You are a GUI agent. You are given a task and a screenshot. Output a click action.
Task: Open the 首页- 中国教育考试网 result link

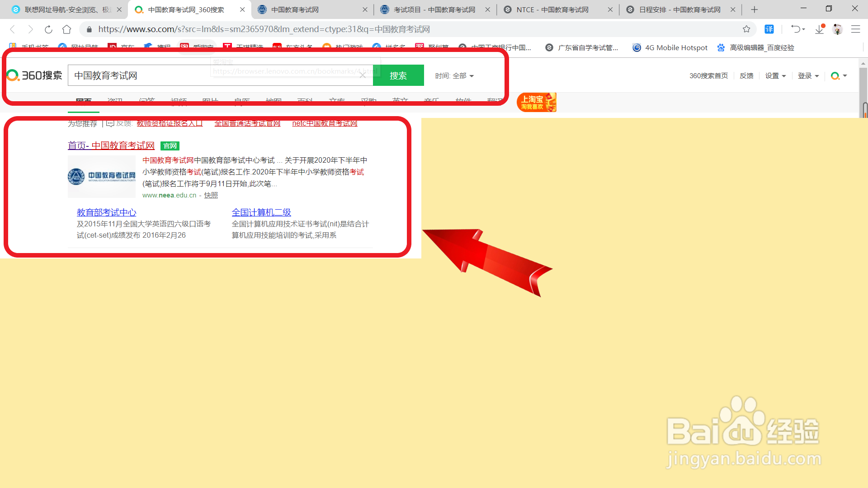[x=111, y=145]
